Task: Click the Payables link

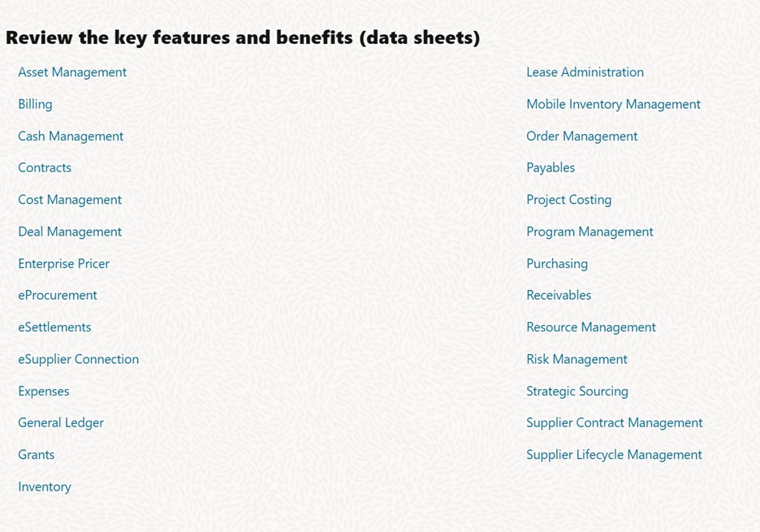Action: pyautogui.click(x=551, y=167)
